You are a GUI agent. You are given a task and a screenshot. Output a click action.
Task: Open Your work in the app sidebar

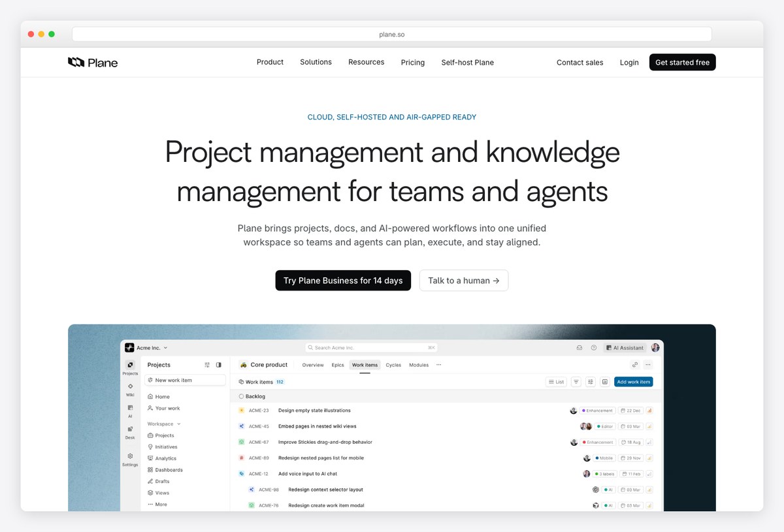point(164,409)
